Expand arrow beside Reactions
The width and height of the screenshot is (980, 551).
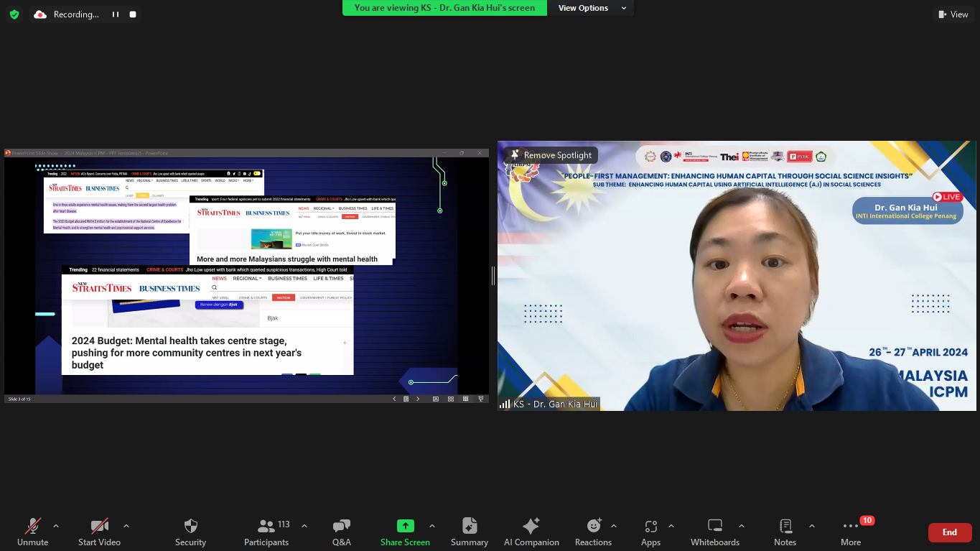coord(615,526)
